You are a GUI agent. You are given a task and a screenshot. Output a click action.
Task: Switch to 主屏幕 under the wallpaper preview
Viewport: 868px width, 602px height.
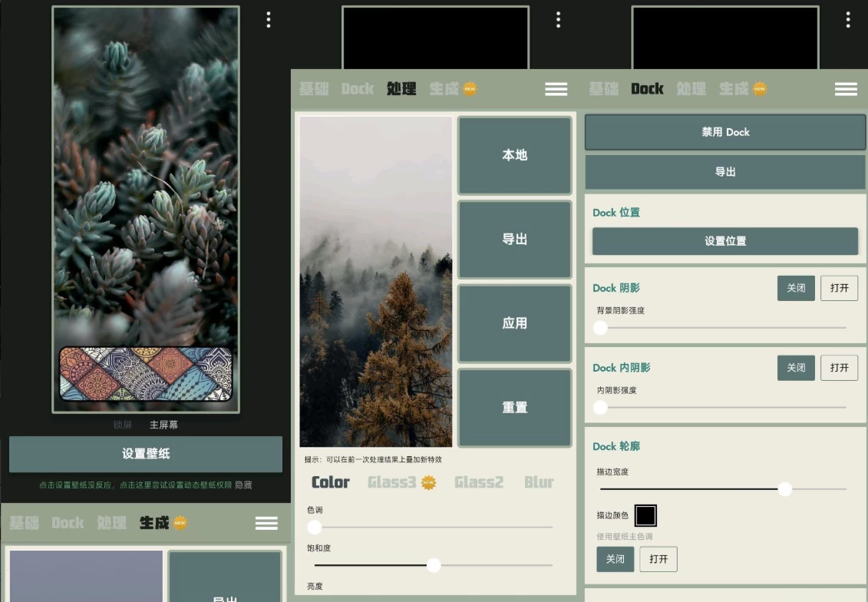coord(163,425)
